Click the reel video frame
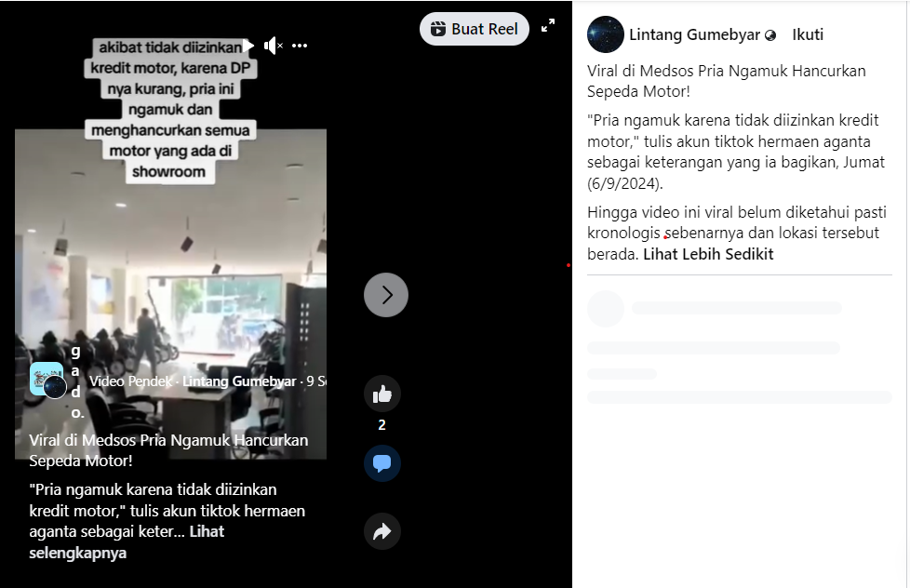Viewport: 910px width, 588px height. [x=170, y=294]
